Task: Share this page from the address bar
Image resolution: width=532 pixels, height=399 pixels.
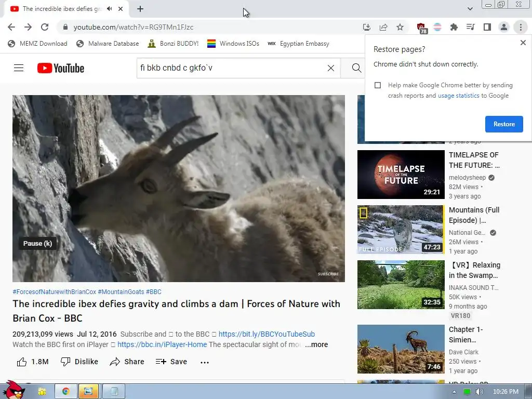Action: click(383, 27)
